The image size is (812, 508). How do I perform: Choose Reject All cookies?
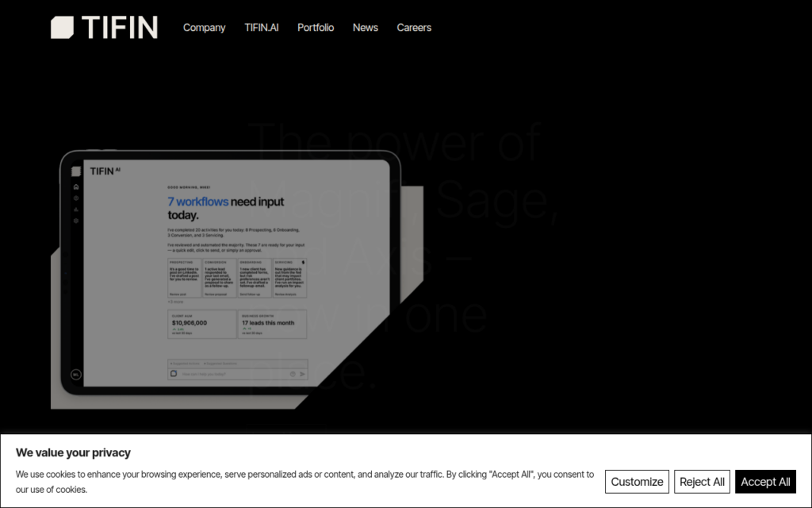(702, 482)
